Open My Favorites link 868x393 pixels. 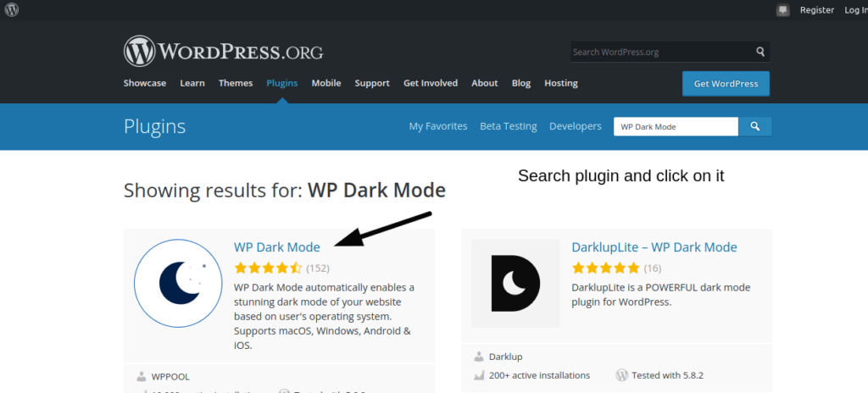pos(438,126)
